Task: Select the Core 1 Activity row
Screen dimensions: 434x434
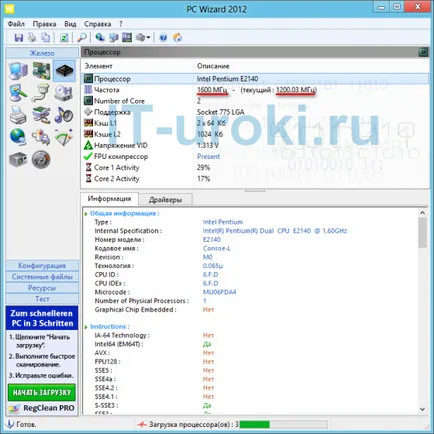Action: click(x=255, y=167)
